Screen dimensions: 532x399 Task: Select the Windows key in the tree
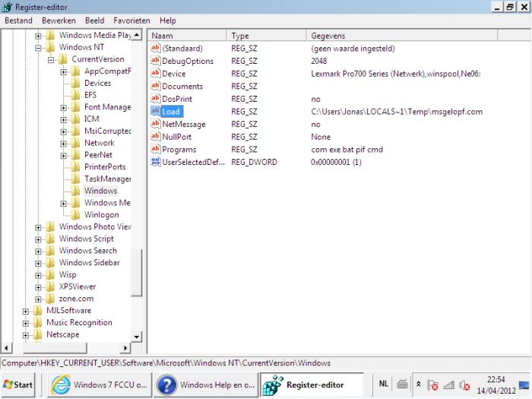[101, 191]
